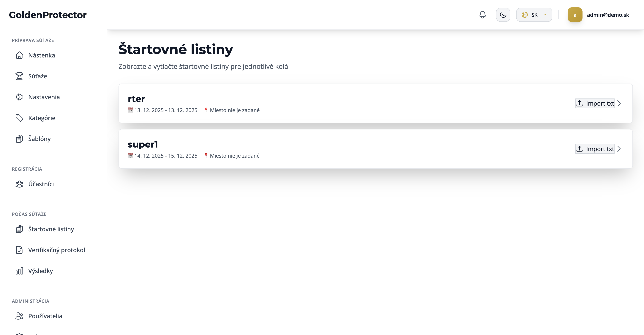
Task: Click the Kategórie tag icon
Action: tap(19, 118)
